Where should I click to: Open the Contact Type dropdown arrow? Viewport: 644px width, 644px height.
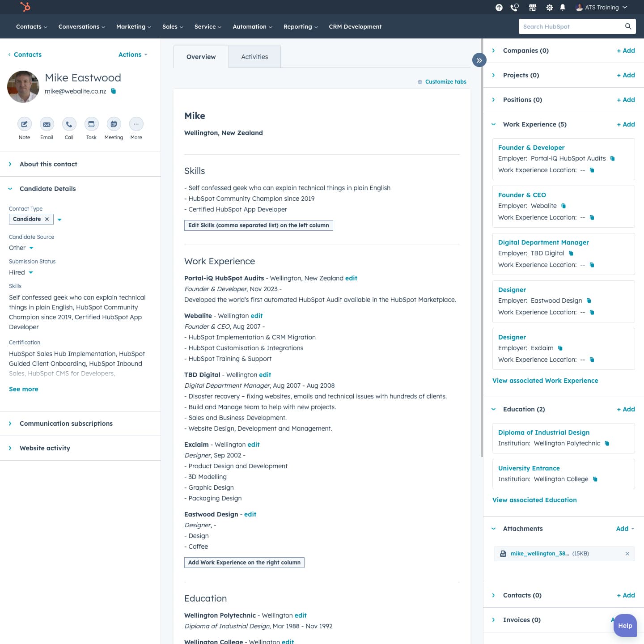(59, 220)
